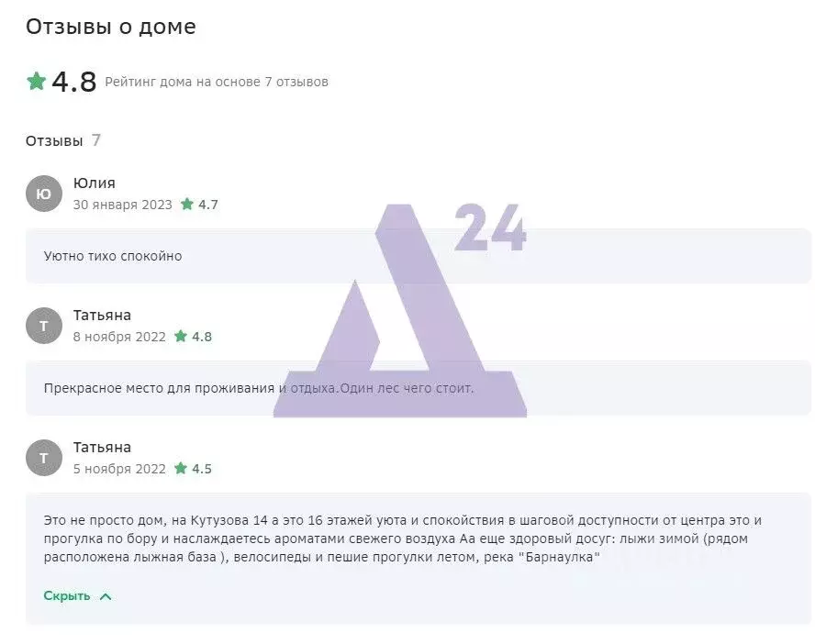Click name Татьяна above 5 ноября 2022
The height and width of the screenshot is (644, 815).
pyautogui.click(x=102, y=447)
